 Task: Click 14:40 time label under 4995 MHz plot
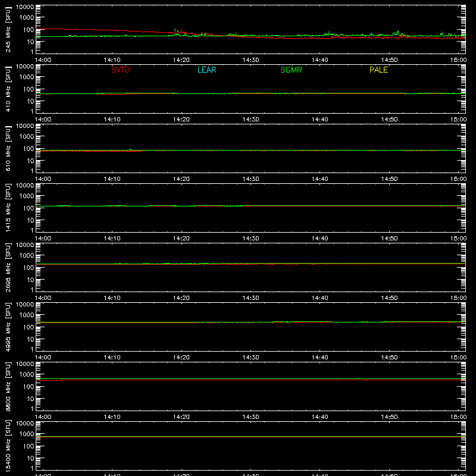click(x=320, y=358)
